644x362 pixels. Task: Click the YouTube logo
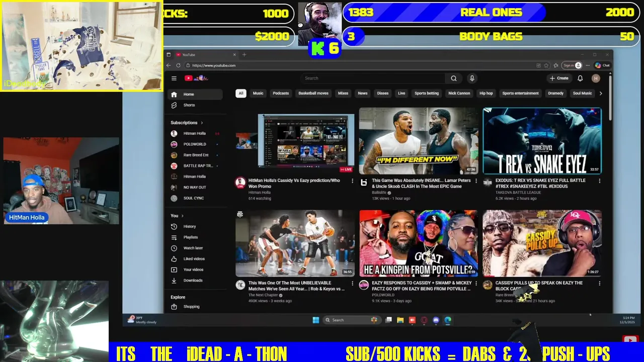coord(196,78)
